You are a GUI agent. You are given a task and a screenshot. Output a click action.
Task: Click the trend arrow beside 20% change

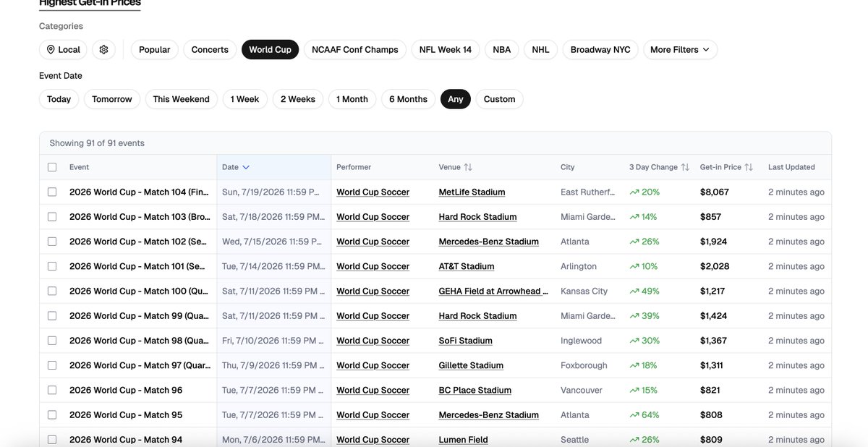point(634,192)
